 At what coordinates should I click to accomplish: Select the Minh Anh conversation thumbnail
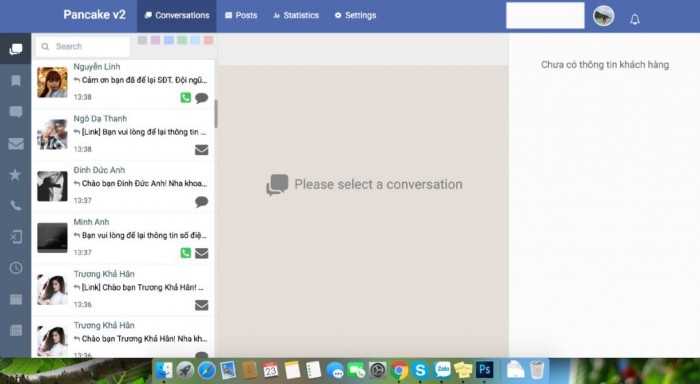point(52,237)
